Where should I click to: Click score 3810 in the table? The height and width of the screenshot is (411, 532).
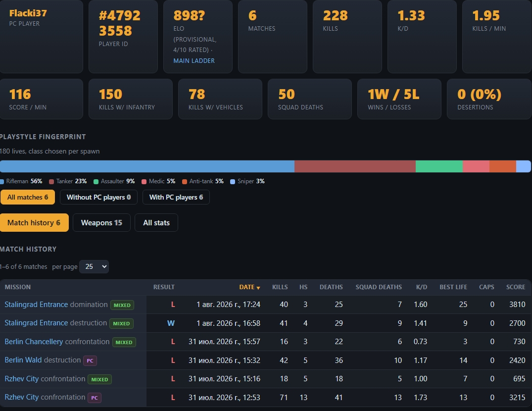pos(517,305)
